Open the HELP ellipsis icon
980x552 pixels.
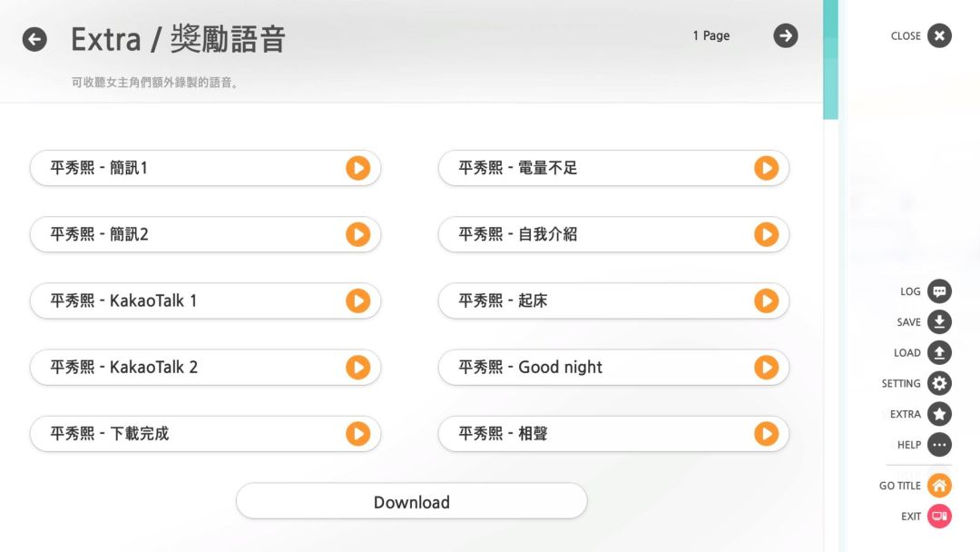[939, 445]
